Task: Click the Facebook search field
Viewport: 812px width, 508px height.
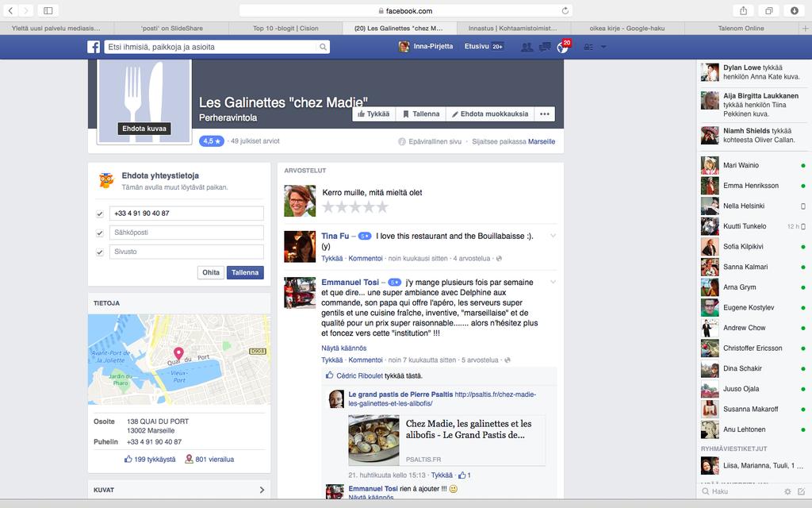Action: pos(211,47)
